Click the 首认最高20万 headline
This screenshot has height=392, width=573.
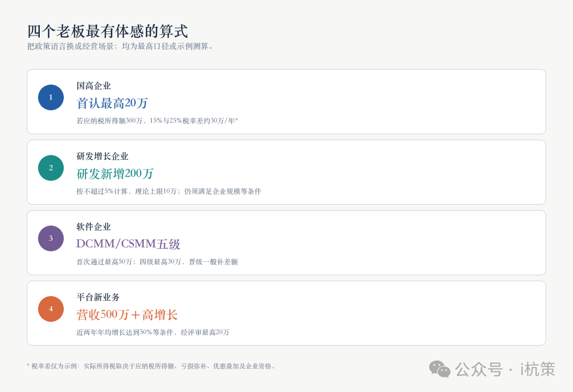coord(112,103)
